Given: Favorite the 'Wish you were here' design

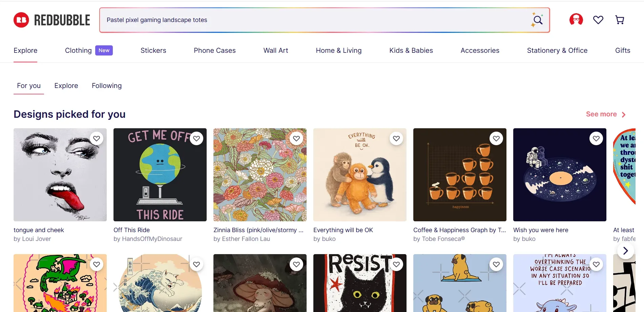Looking at the screenshot, I should (x=596, y=138).
